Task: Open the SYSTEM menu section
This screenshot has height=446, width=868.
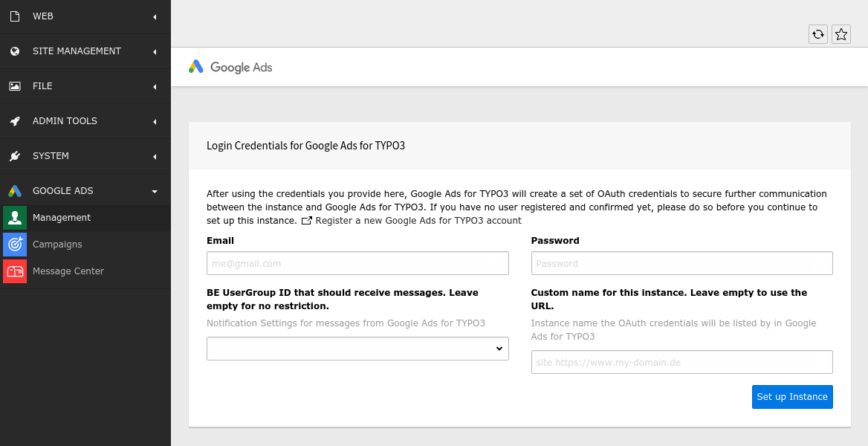Action: coord(85,155)
